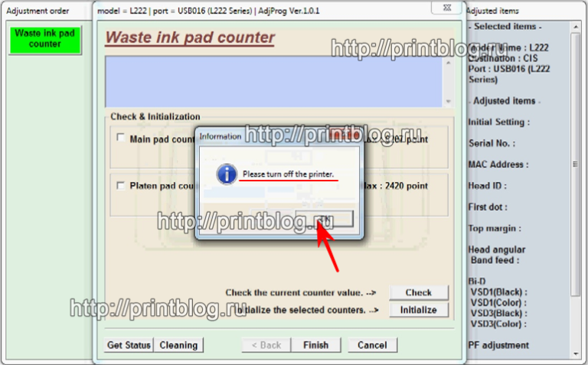Enable the Main pad counter checkbox

(120, 139)
